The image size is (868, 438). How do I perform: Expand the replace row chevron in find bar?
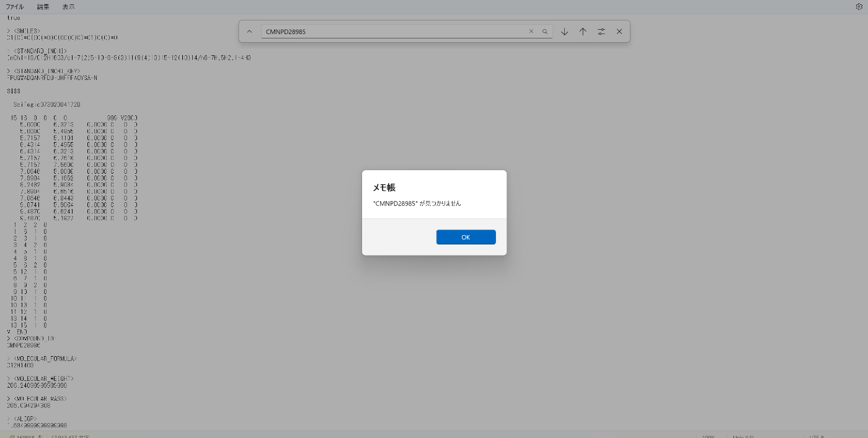point(249,32)
